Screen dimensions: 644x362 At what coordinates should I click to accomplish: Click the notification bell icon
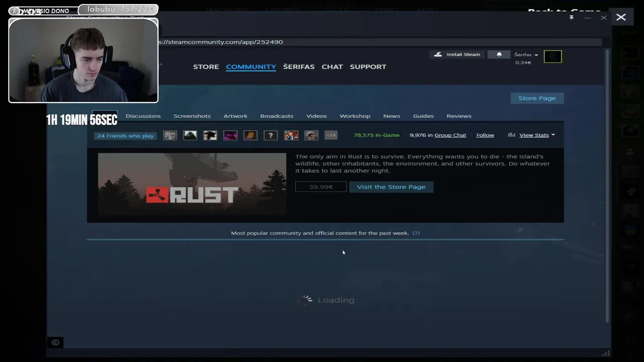499,54
